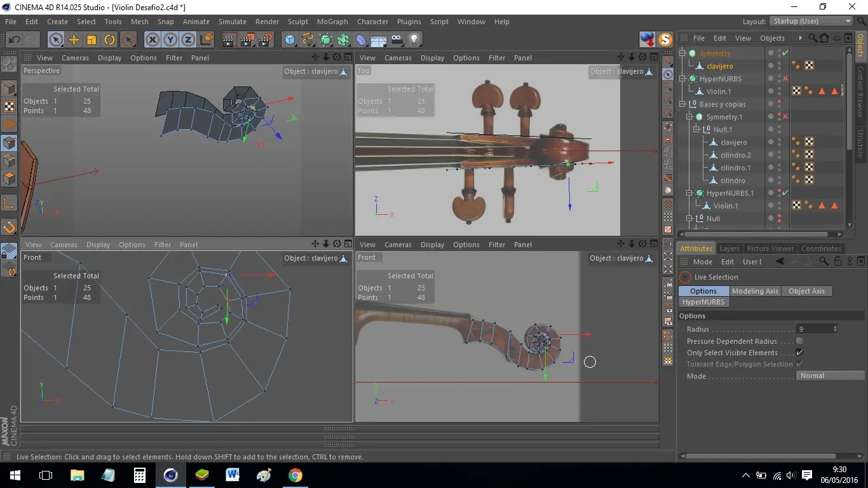Open the Layout dropdown showing Startup (User)
The width and height of the screenshot is (868, 488).
tap(811, 21)
